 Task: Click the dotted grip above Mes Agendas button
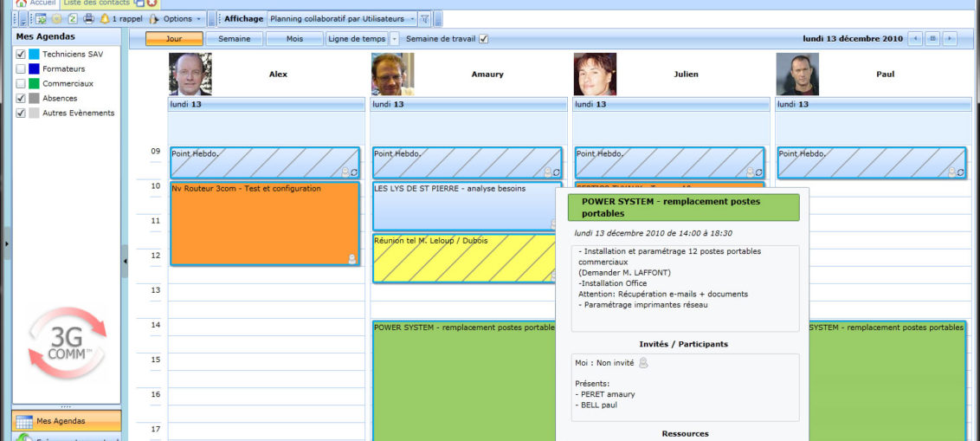pos(67,407)
